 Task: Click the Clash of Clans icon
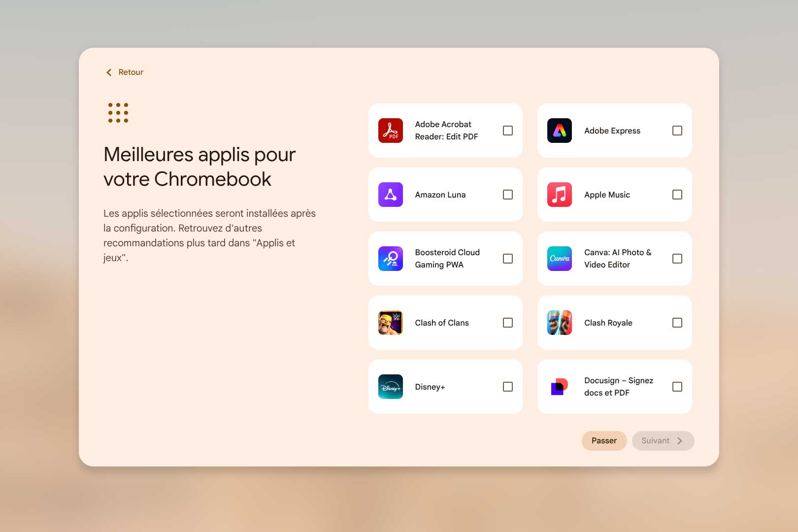391,323
